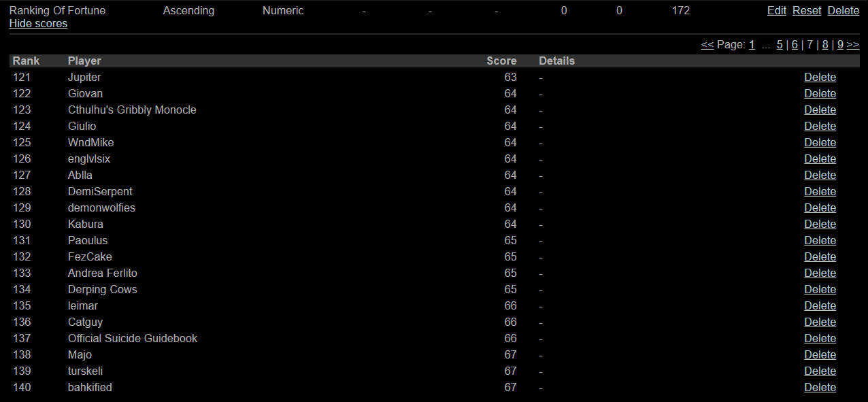Viewport: 868px width, 402px height.
Task: Delete DemiSerpent's score row
Action: point(820,192)
